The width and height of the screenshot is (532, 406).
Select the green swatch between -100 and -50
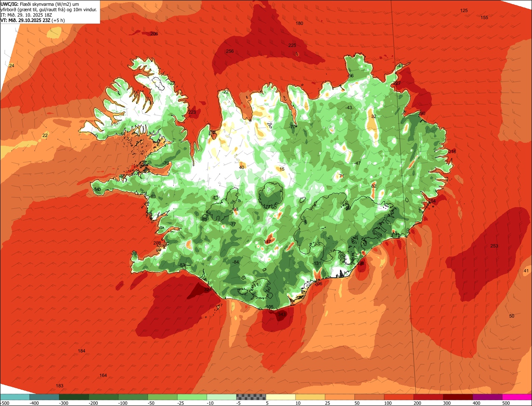pos(133,397)
